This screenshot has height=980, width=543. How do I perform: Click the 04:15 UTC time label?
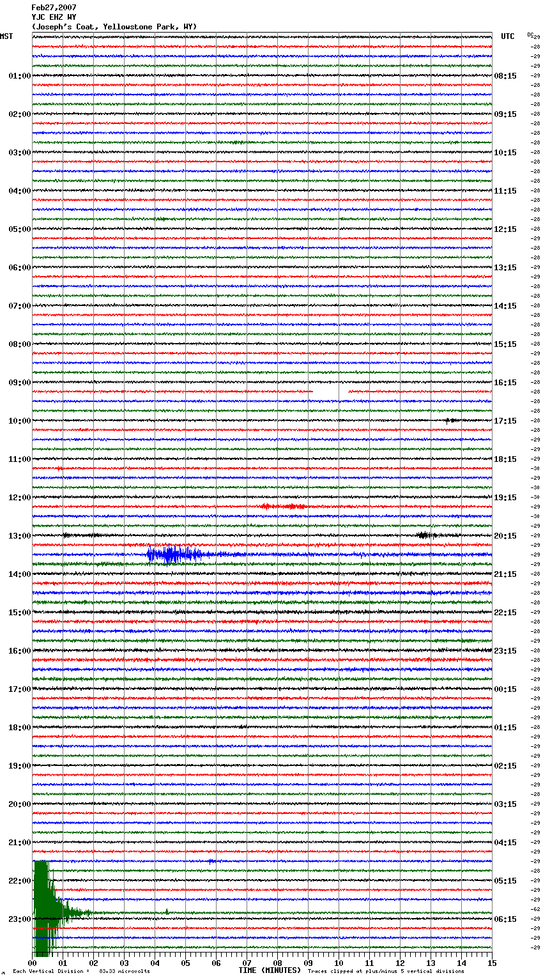click(x=505, y=843)
